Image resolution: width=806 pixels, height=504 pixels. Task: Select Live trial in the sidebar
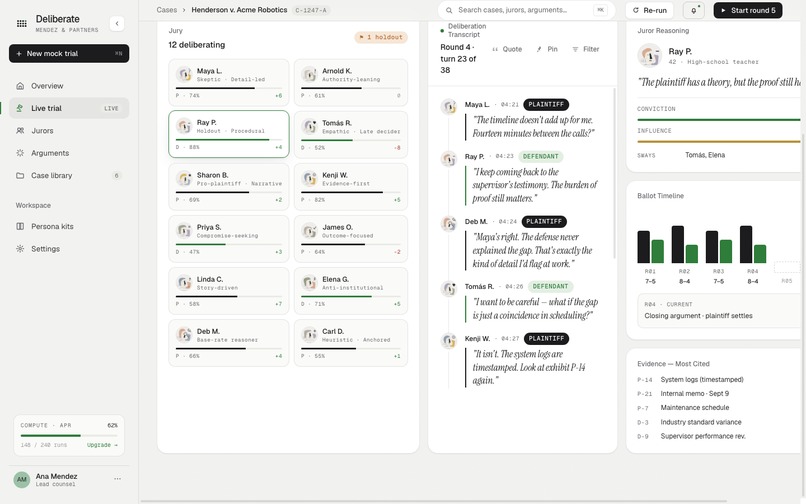pos(69,108)
